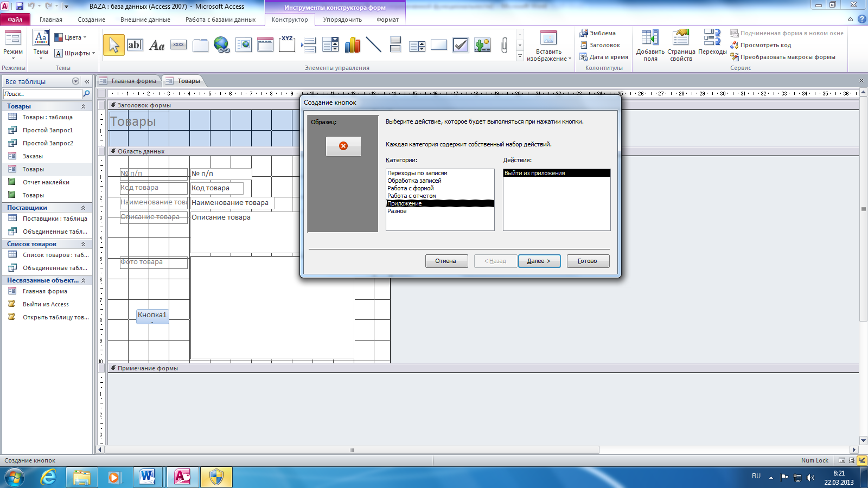
Task: Open Internet Explorer from the taskbar
Action: click(49, 477)
